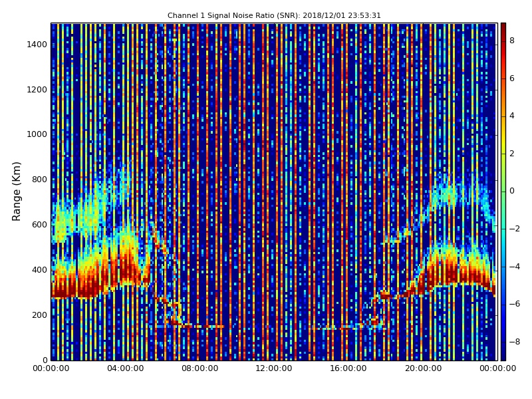
Task: Click the y-axis tick label 1400
Action: [x=37, y=45]
